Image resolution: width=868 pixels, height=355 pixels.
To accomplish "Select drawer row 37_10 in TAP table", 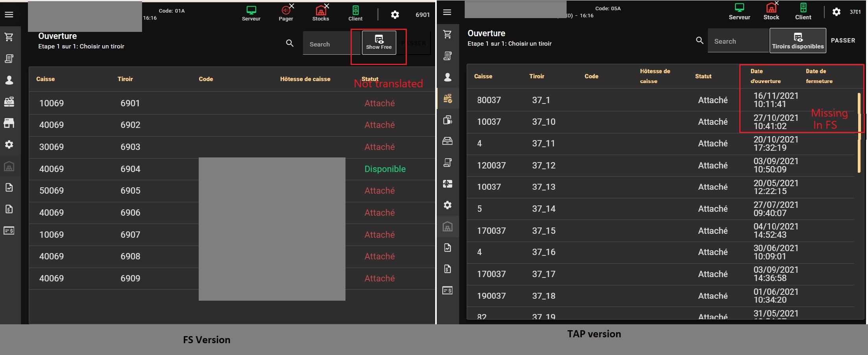I will point(661,122).
